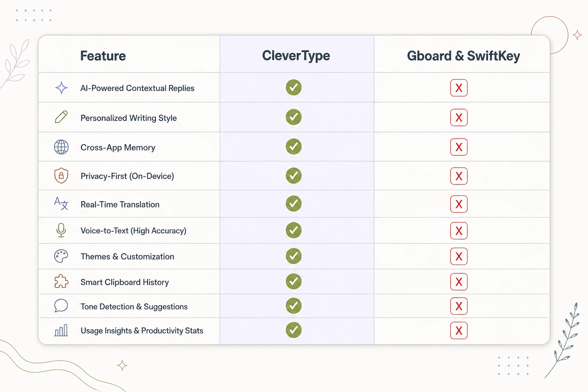Click Gboard red X for Voice-to-Text row

coord(459,231)
